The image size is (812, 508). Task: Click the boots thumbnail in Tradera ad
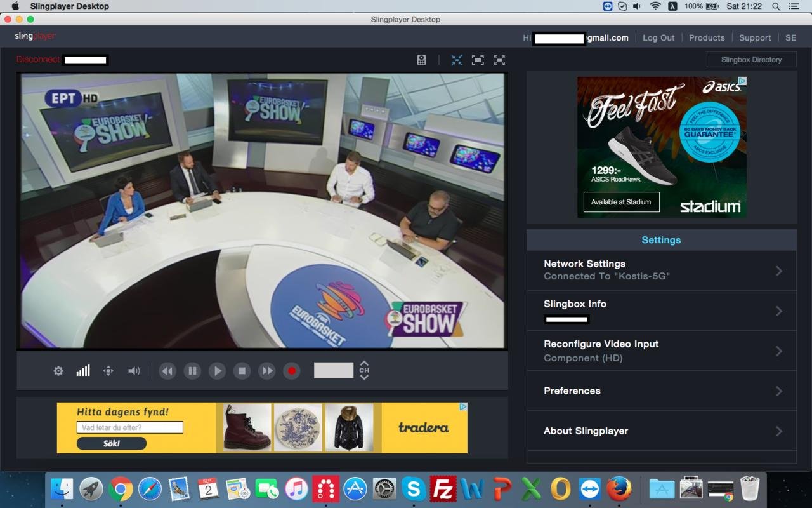click(247, 427)
